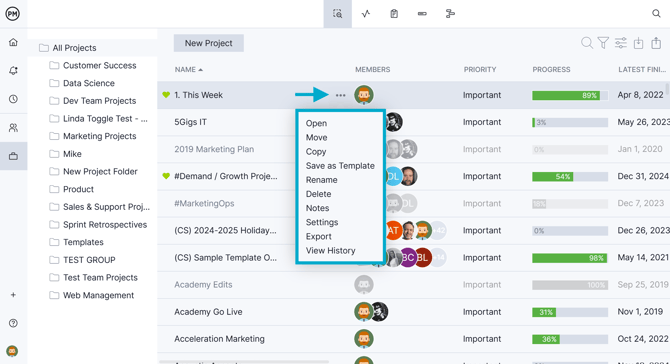Open the Linda Toggle Test folder
Image resolution: width=670 pixels, height=364 pixels.
pyautogui.click(x=98, y=119)
